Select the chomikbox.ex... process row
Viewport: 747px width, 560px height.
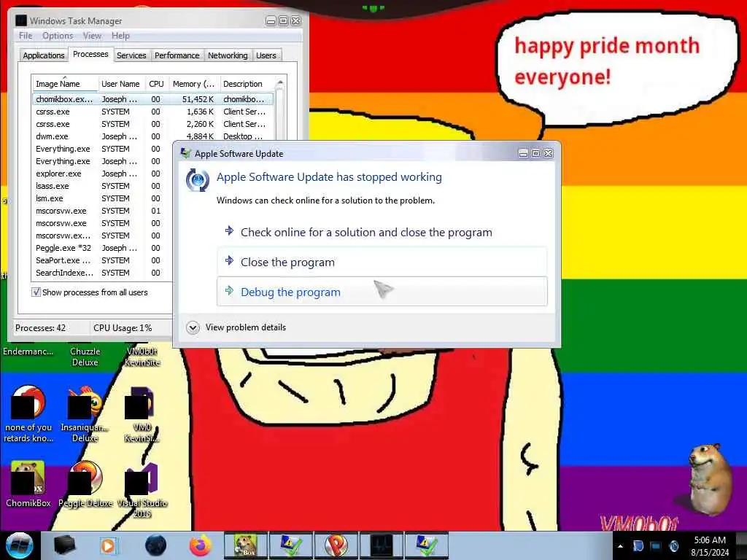152,99
